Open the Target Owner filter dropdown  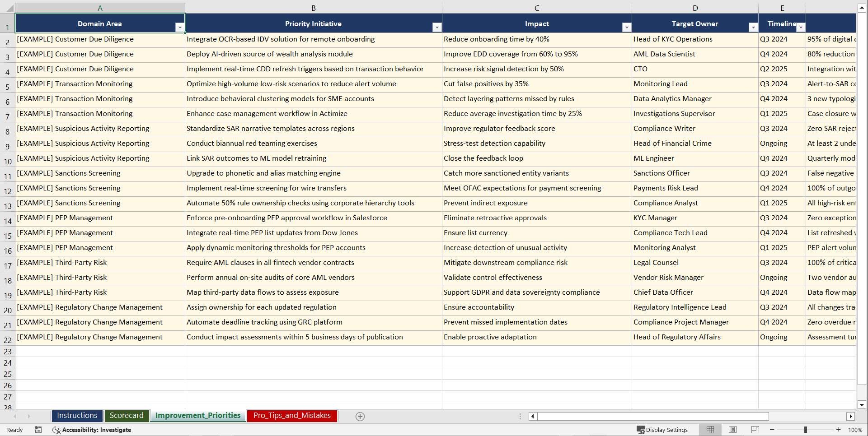tap(753, 27)
